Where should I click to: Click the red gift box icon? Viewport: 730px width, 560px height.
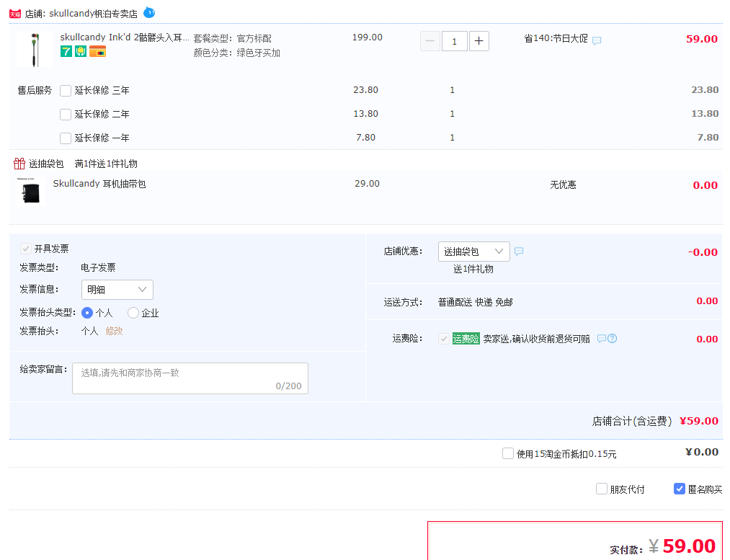point(19,164)
